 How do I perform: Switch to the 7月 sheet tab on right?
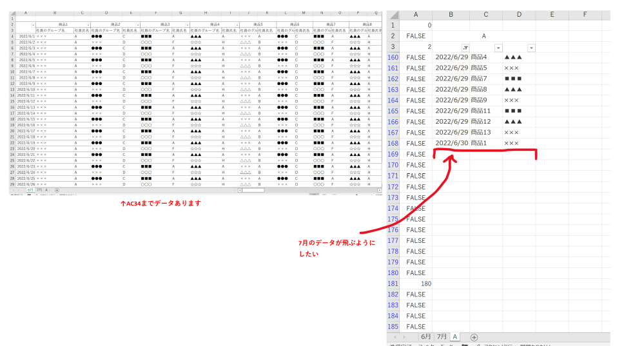(442, 337)
